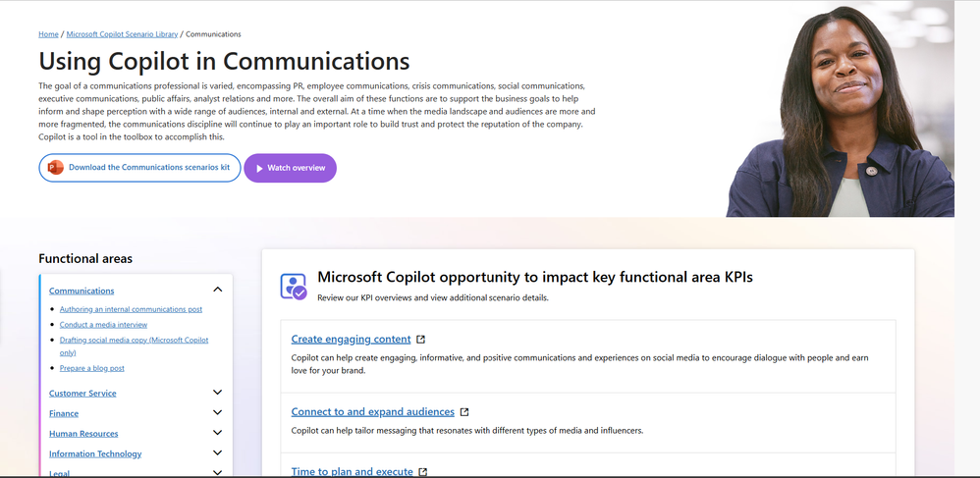Image resolution: width=980 pixels, height=478 pixels.
Task: Click the Functional areas heading
Action: [x=85, y=259]
